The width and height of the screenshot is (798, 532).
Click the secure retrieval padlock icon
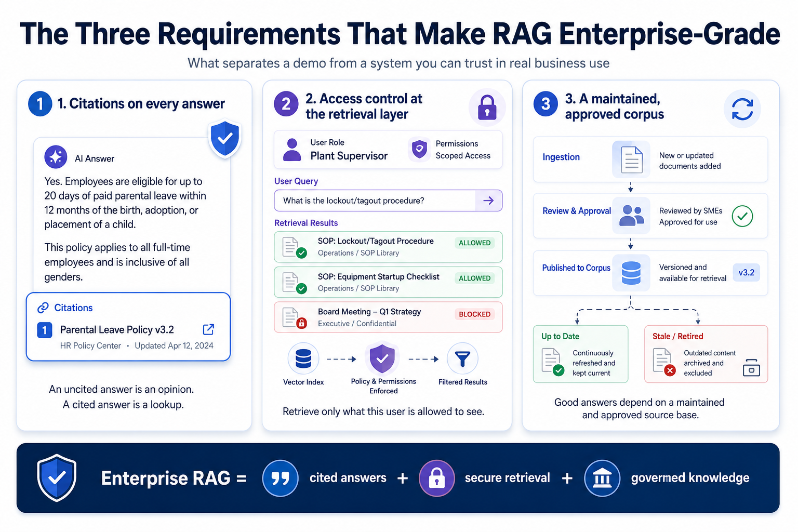(436, 478)
